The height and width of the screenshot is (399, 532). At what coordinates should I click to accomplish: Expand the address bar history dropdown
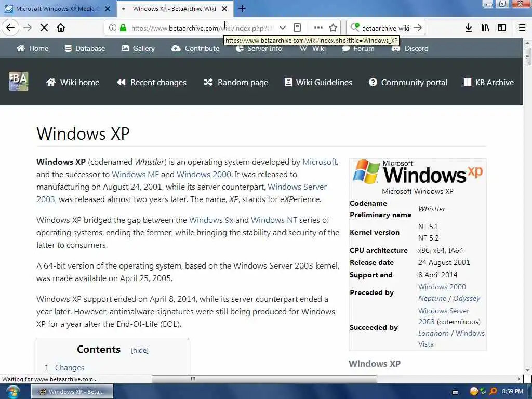(282, 28)
